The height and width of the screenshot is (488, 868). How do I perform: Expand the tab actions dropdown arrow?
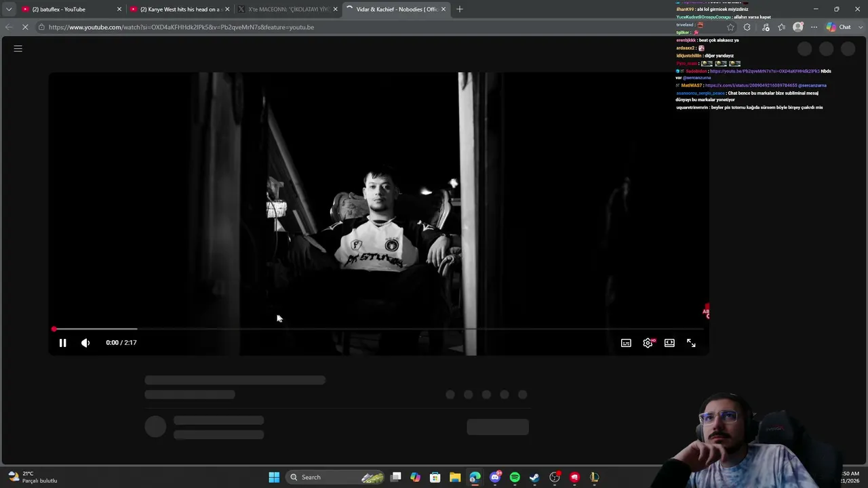click(8, 9)
